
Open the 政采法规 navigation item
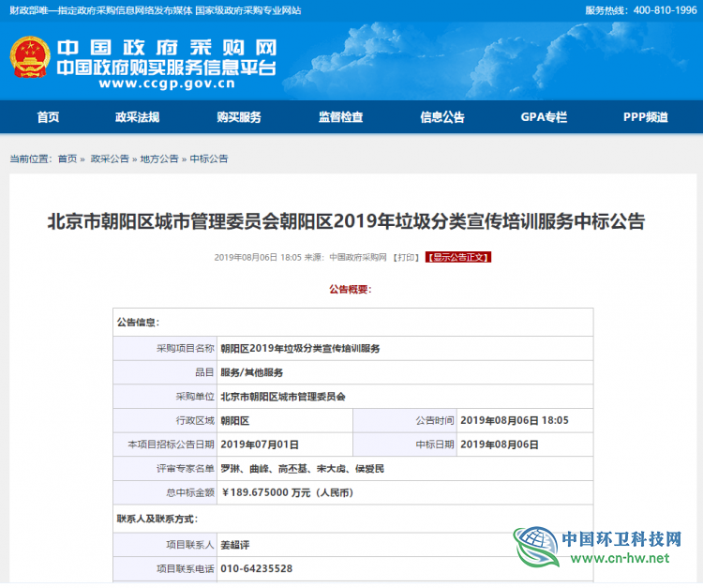coord(137,117)
